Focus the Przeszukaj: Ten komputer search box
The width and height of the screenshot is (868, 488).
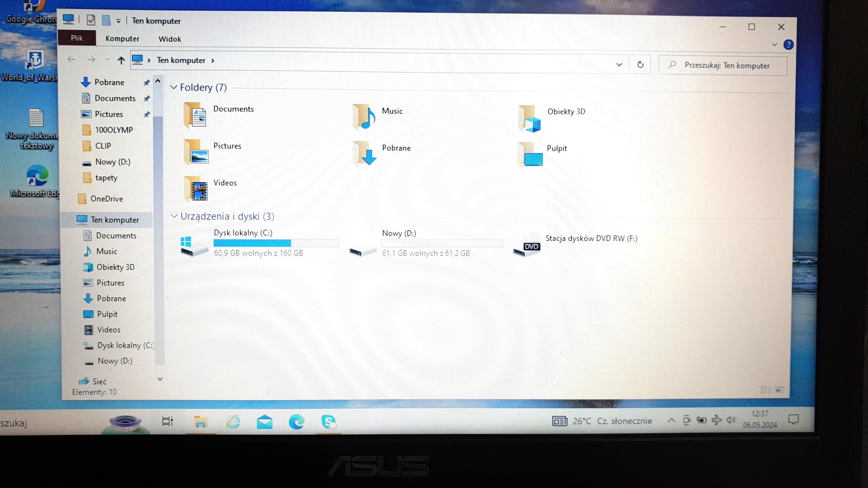pos(723,65)
